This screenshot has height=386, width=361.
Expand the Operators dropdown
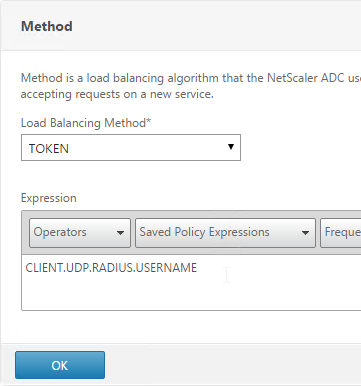(x=80, y=233)
